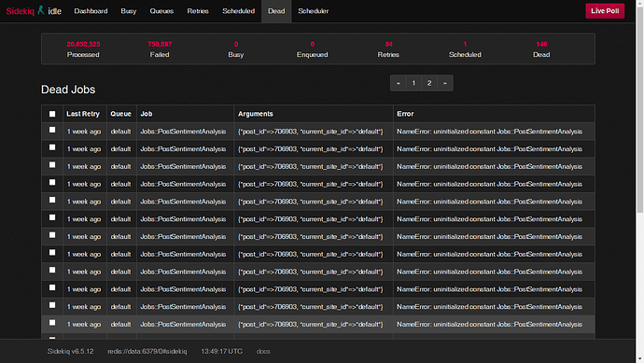
Task: Open the Queues tab
Action: (x=161, y=11)
